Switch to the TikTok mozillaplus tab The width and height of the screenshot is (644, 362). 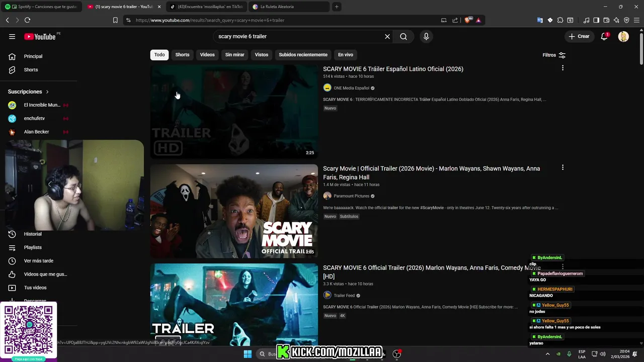[x=206, y=7]
